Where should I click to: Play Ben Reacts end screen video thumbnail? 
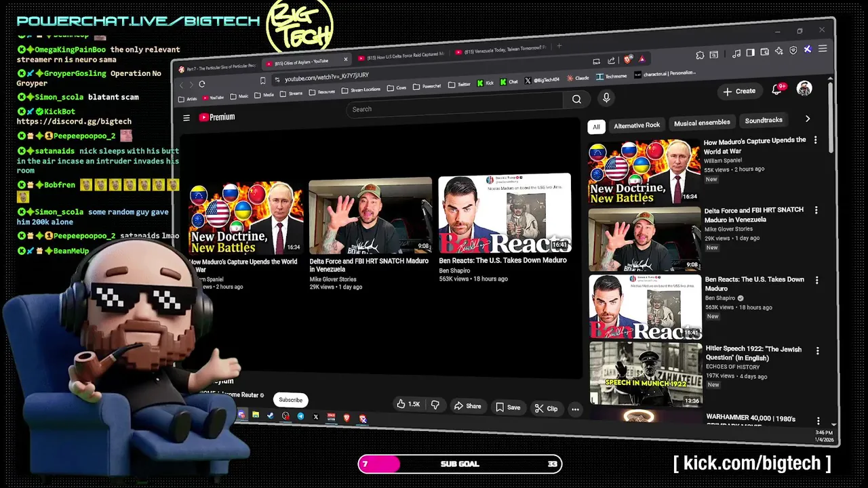tap(505, 214)
